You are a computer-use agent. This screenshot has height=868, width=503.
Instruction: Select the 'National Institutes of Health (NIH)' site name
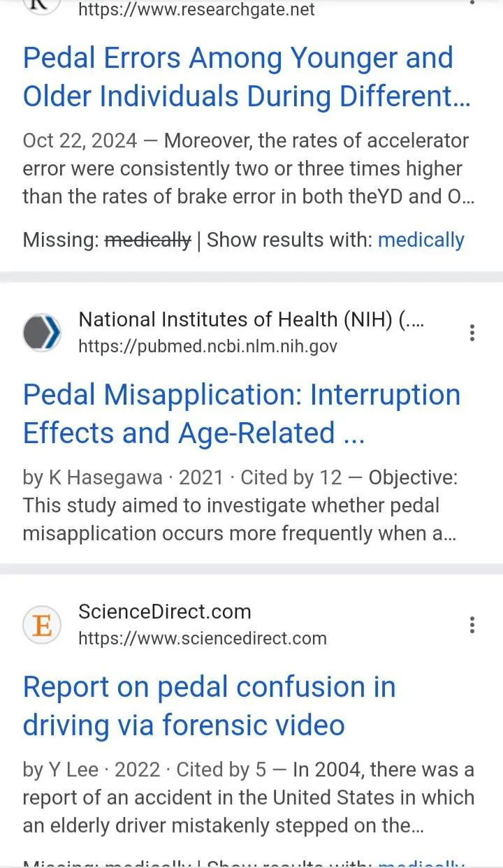coord(251,320)
